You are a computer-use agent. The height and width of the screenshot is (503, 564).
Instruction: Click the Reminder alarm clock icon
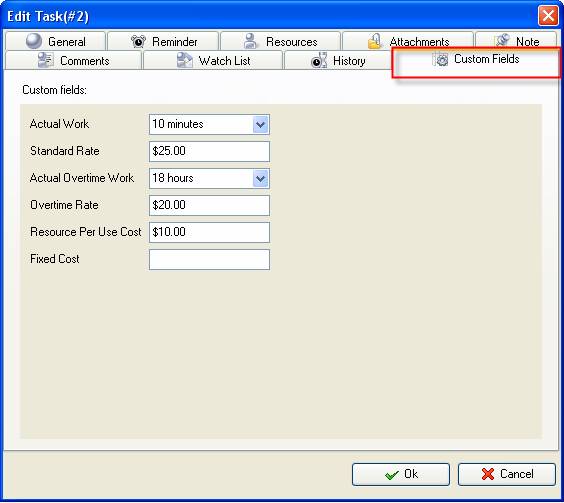pyautogui.click(x=138, y=41)
